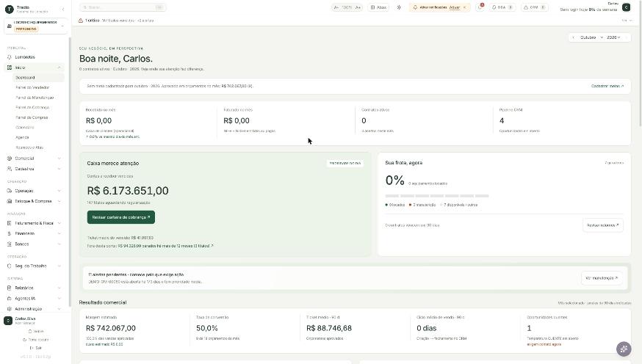This screenshot has height=364, width=642.
Task: Click the Tracto logo avatar
Action: tap(9, 9)
